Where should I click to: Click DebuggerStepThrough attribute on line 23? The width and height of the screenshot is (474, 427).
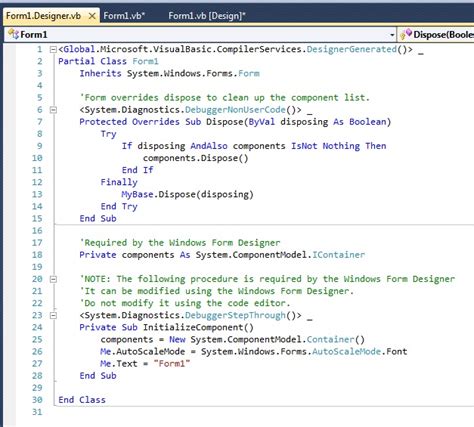235,315
